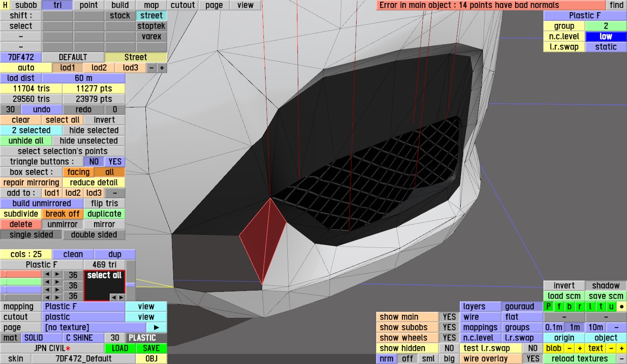This screenshot has width=627, height=364.
Task: Open the cutout plastic selector
Action: [84, 317]
